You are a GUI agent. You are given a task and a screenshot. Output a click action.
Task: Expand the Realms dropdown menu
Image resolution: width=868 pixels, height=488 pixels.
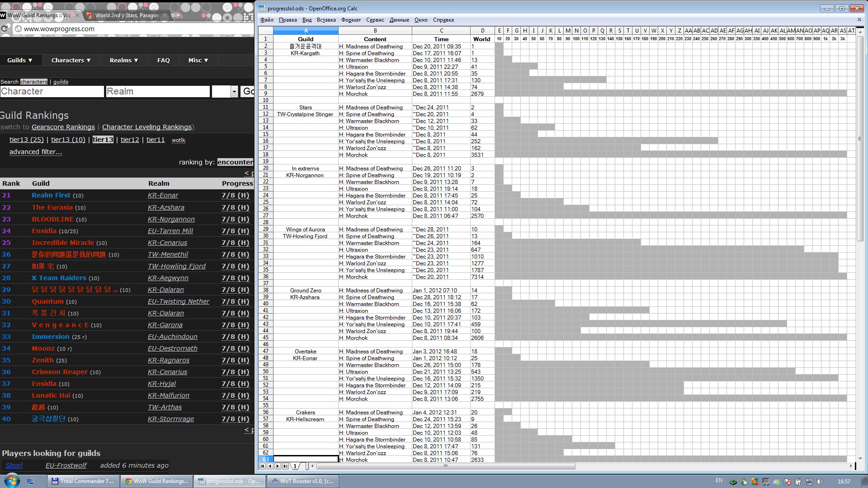pyautogui.click(x=124, y=60)
